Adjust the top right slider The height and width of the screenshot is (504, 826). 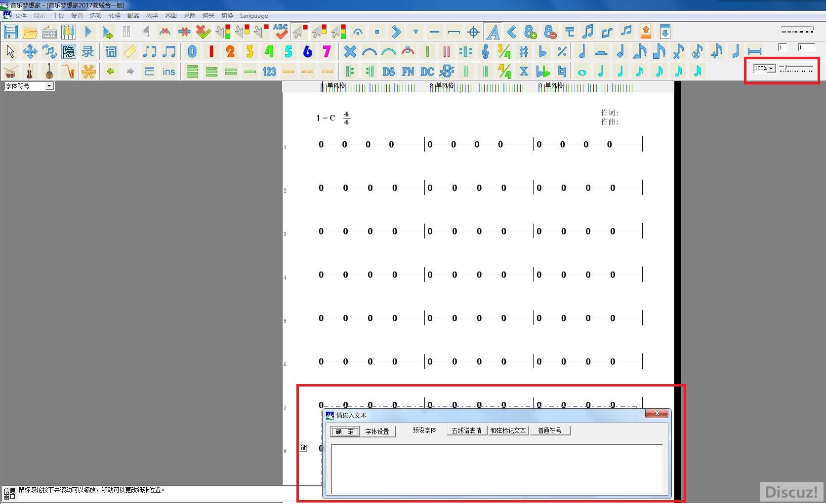pos(797,30)
